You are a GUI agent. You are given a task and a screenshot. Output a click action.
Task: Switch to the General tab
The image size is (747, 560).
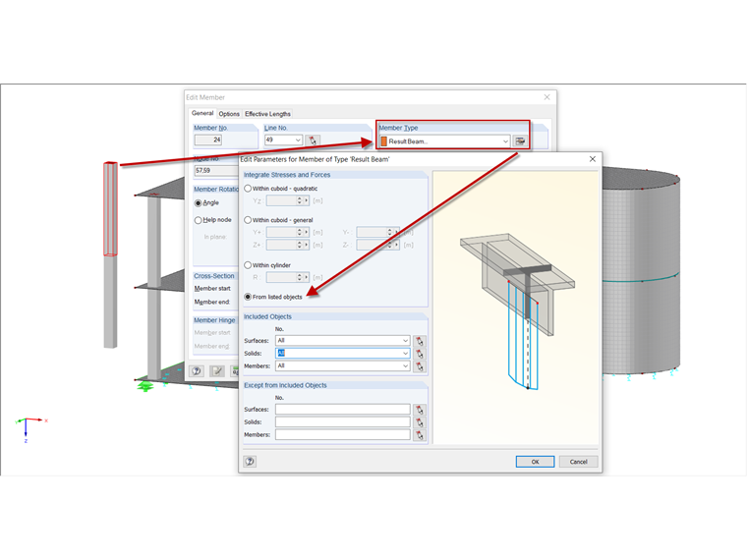202,113
